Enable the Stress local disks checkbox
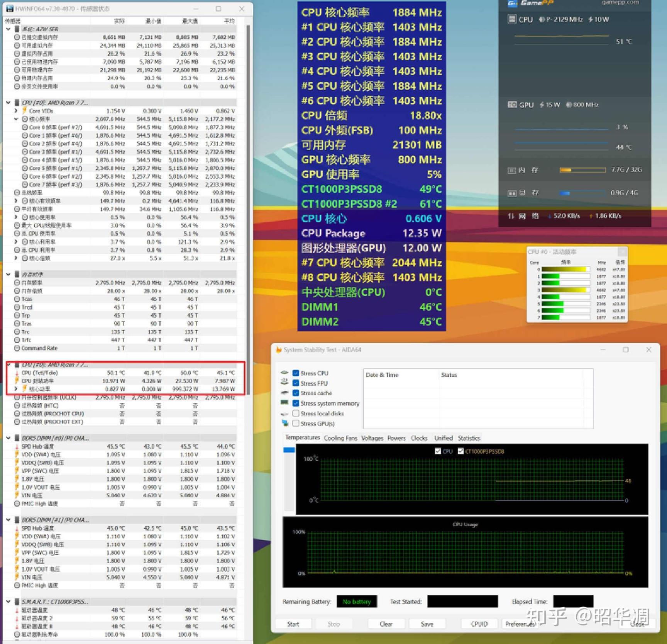This screenshot has height=644, width=667. (x=296, y=413)
